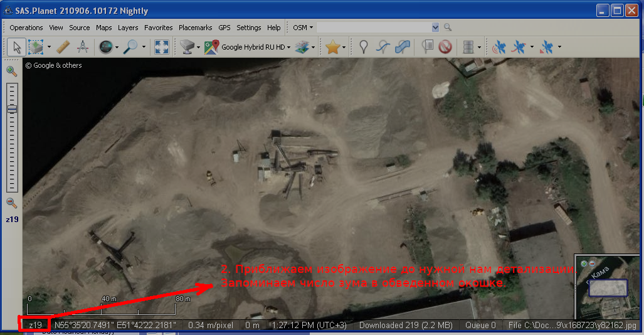Click the search magnifier button
Screen dimensions: 644x335
tap(448, 28)
